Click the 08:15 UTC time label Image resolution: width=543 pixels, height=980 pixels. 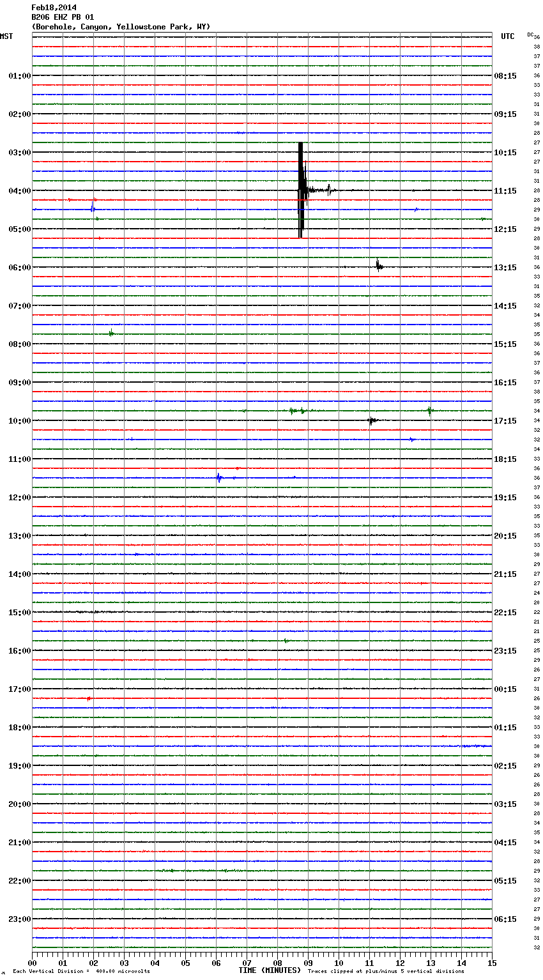[x=505, y=76]
